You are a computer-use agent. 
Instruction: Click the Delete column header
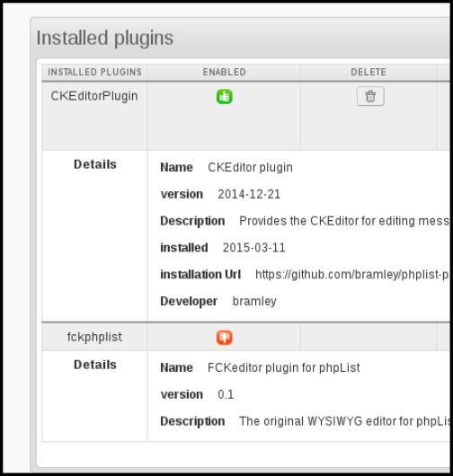[369, 72]
